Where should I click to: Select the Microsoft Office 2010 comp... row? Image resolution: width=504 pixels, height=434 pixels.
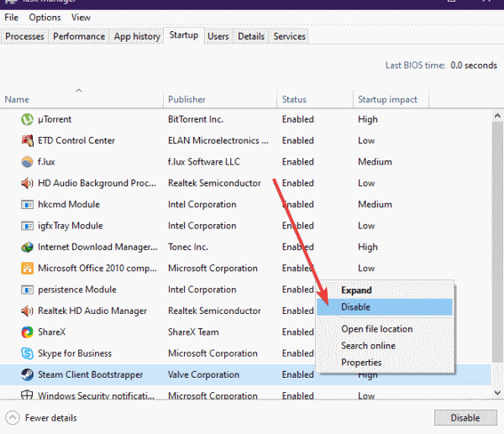[97, 269]
